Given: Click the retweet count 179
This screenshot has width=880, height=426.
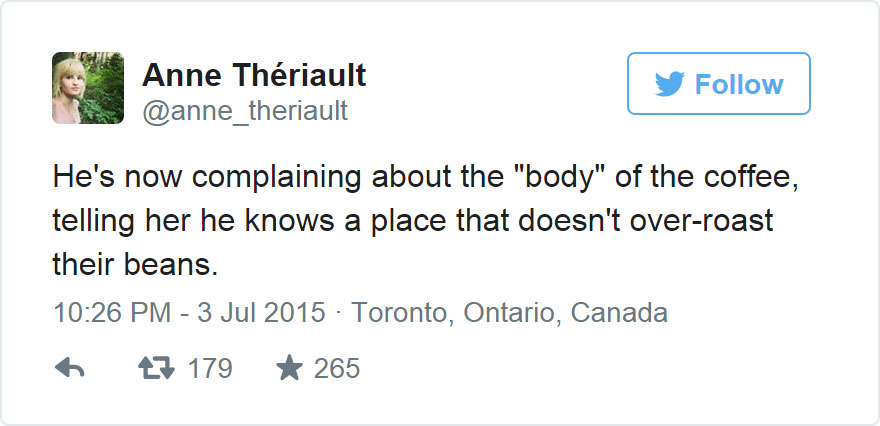Looking at the screenshot, I should [x=210, y=369].
